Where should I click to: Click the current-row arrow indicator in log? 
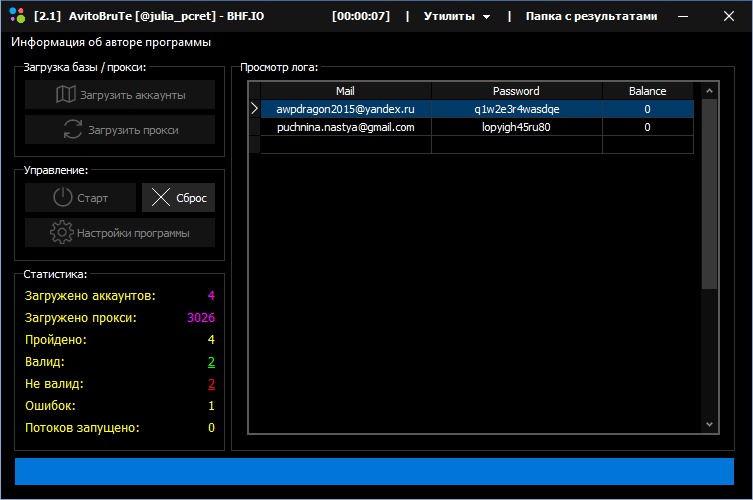[255, 109]
